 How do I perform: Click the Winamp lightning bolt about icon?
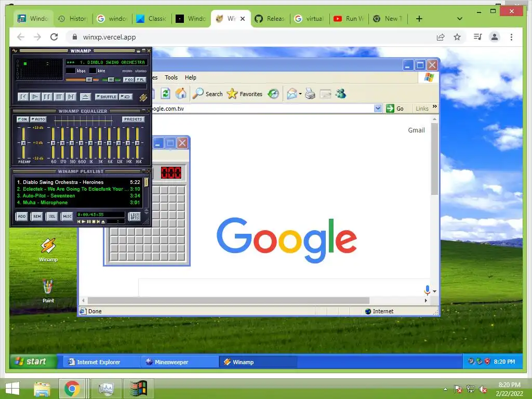pyautogui.click(x=143, y=97)
